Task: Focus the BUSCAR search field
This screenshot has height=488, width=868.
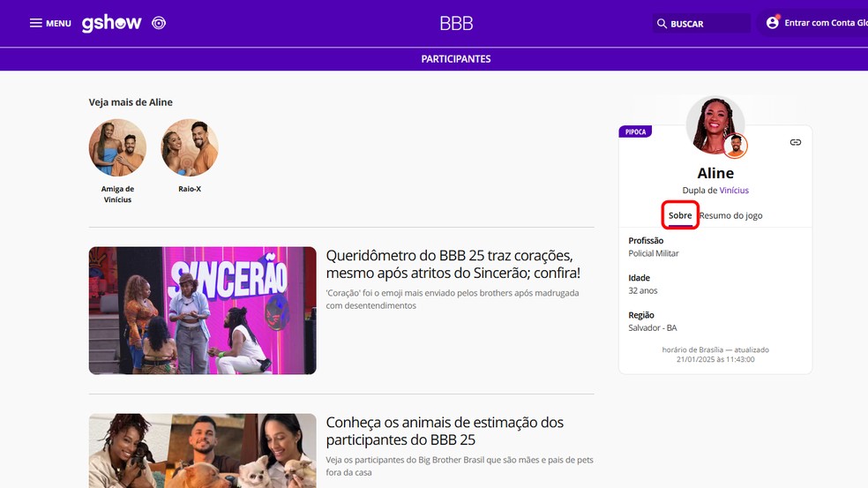Action: pyautogui.click(x=701, y=24)
